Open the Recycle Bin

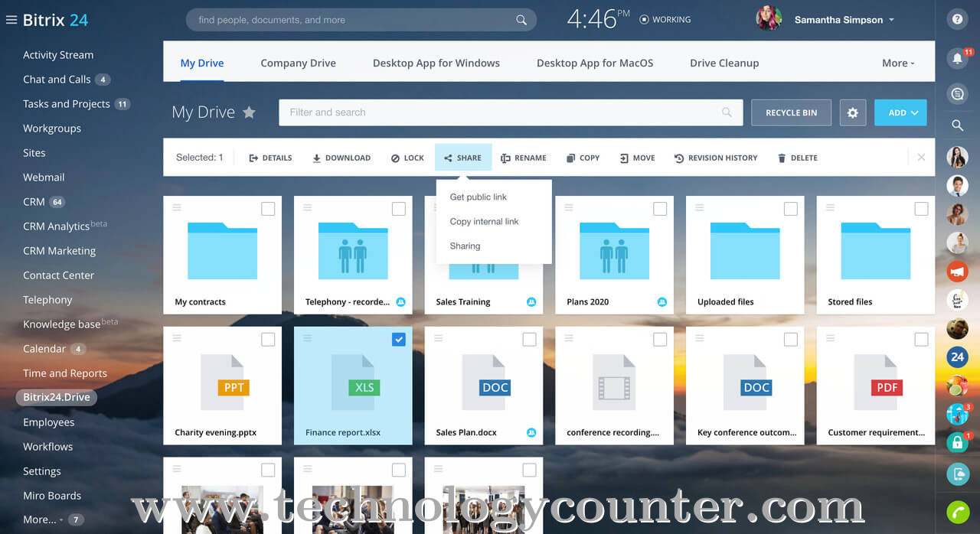click(792, 112)
